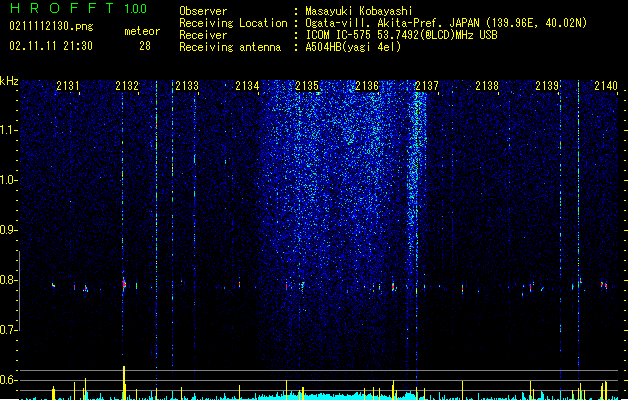
Task: Select the filename 0211112130.png
Action: pyautogui.click(x=51, y=27)
